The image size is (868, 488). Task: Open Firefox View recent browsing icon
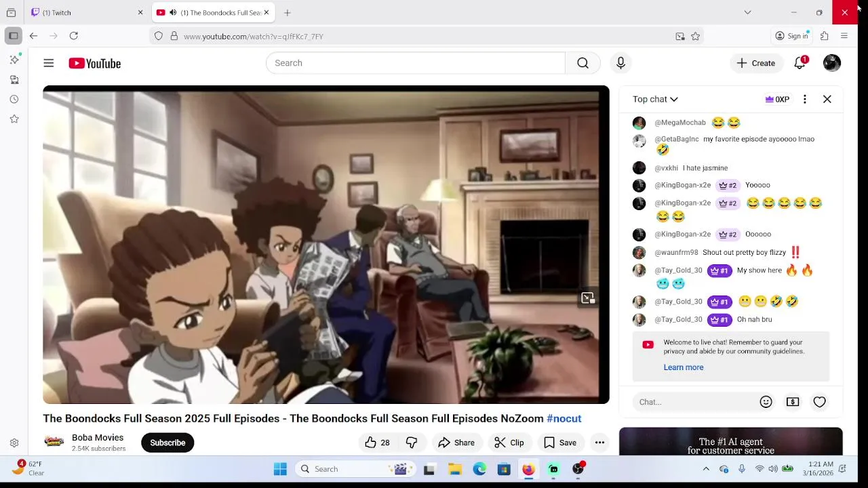point(11,12)
